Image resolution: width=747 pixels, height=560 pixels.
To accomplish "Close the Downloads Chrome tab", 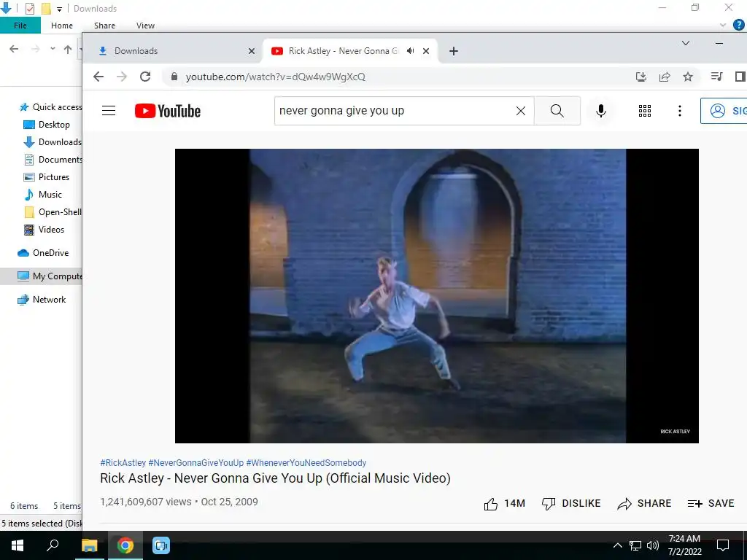I will coord(252,51).
